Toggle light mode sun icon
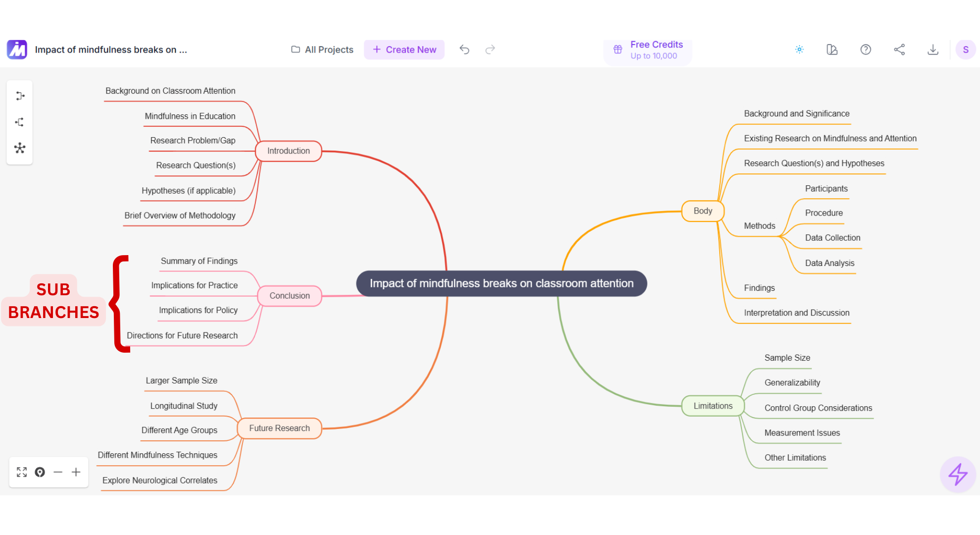The height and width of the screenshot is (535, 980). 799,50
